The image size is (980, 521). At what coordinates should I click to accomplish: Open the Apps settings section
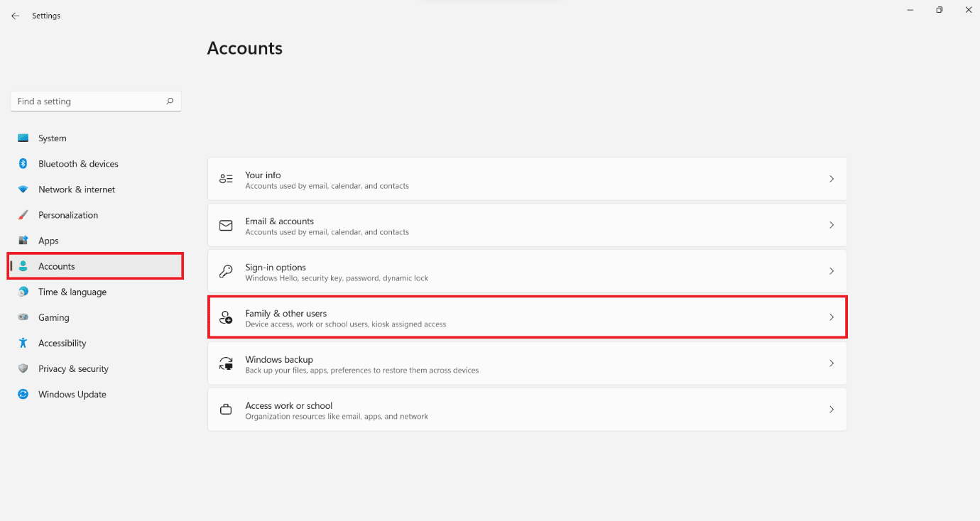coord(48,241)
